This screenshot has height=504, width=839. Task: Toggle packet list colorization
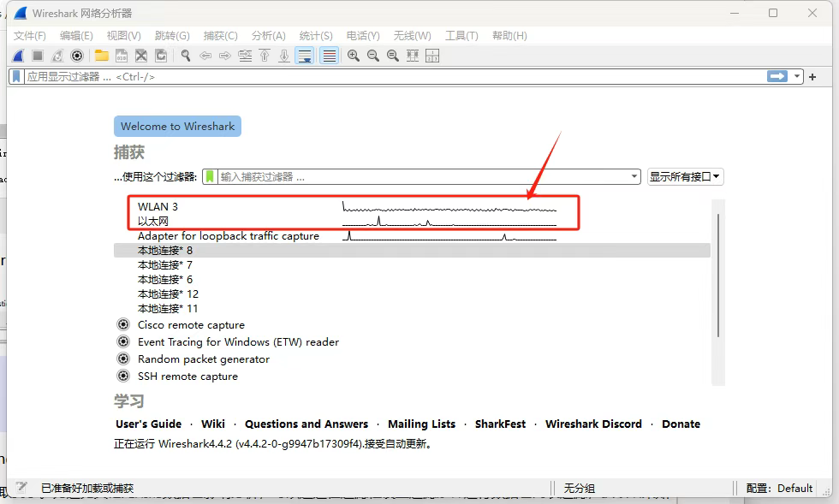pyautogui.click(x=330, y=56)
